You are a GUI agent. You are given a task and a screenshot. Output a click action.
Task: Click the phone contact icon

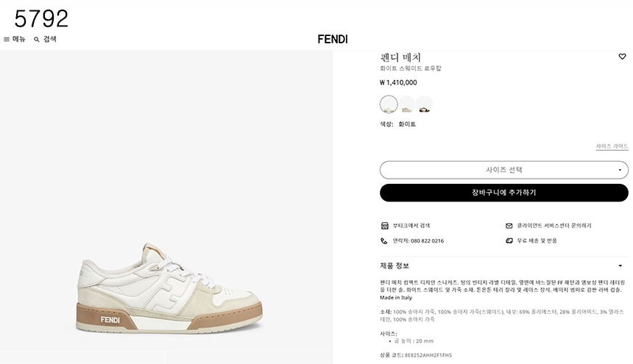coord(384,240)
